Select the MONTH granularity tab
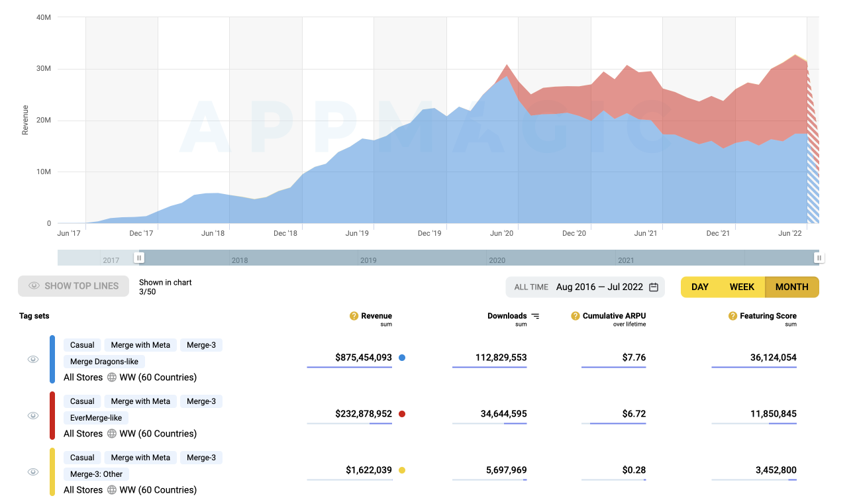 coord(791,287)
